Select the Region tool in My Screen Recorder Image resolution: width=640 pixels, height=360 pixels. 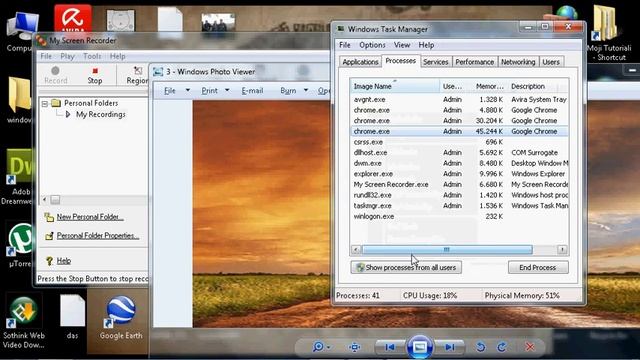(137, 75)
